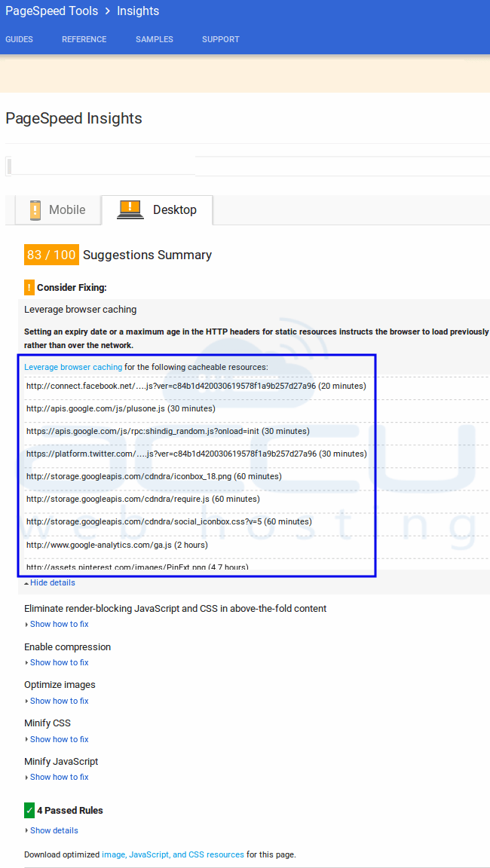Click the Suggestions Summary heading
This screenshot has width=490, height=868.
tap(147, 255)
